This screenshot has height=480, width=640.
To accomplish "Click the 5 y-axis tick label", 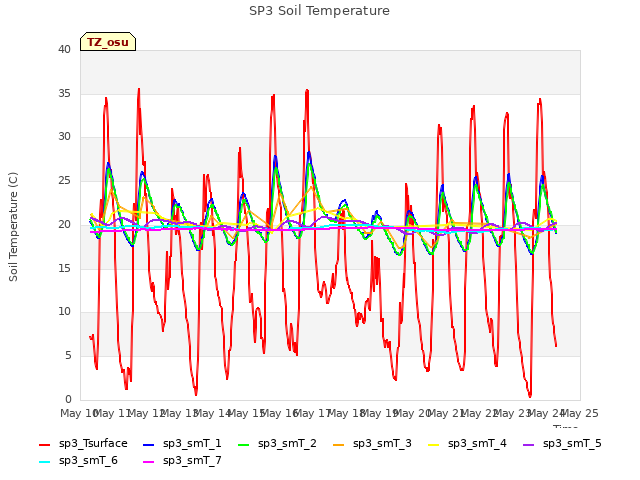I will (68, 356).
